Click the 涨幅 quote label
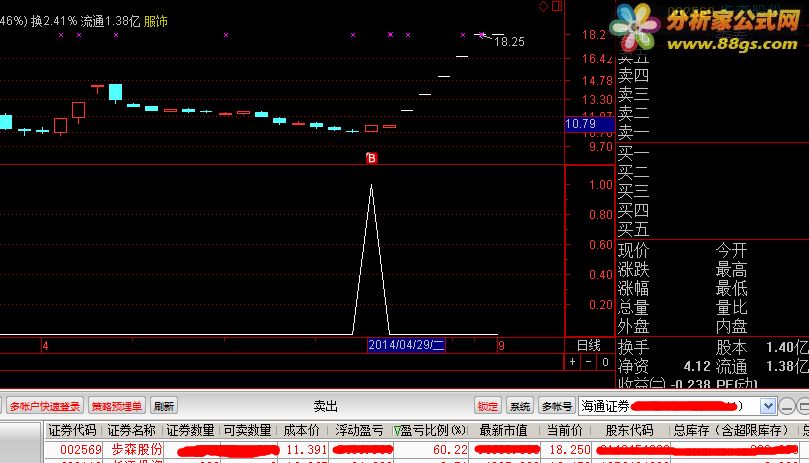Image resolution: width=809 pixels, height=463 pixels. pyautogui.click(x=633, y=289)
